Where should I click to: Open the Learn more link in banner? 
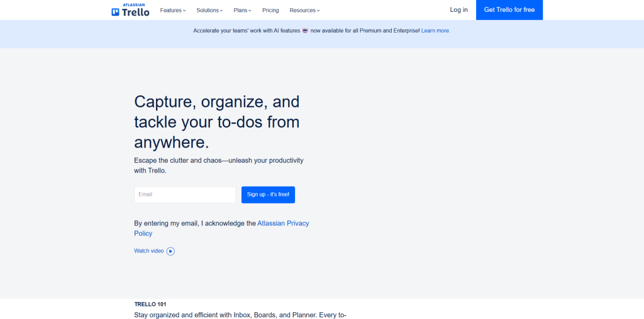click(435, 31)
